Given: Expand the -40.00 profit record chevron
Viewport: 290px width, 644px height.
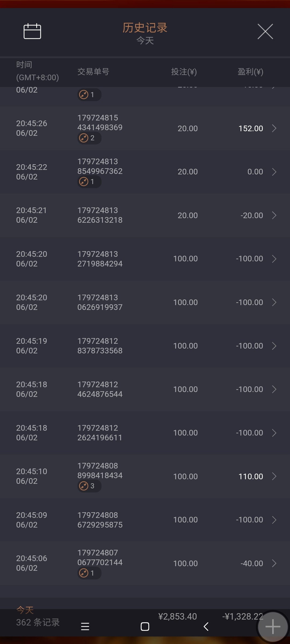Looking at the screenshot, I should [x=274, y=563].
